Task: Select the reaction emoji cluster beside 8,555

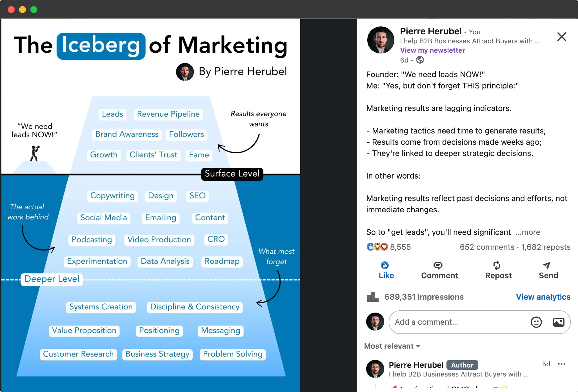Action: 377,247
